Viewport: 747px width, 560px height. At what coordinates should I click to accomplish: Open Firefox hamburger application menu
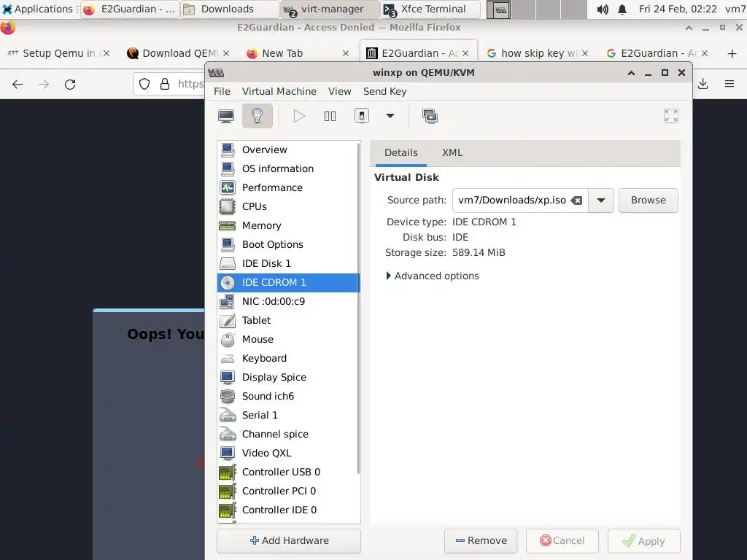tap(729, 85)
